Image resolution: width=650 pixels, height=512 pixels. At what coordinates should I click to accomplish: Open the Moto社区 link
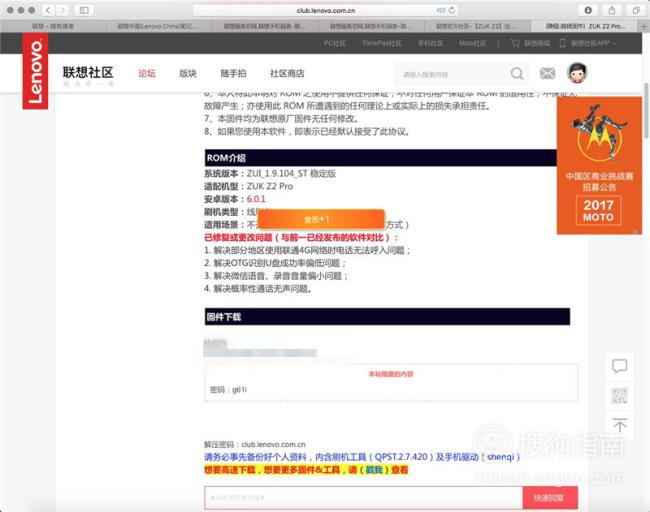[x=472, y=43]
